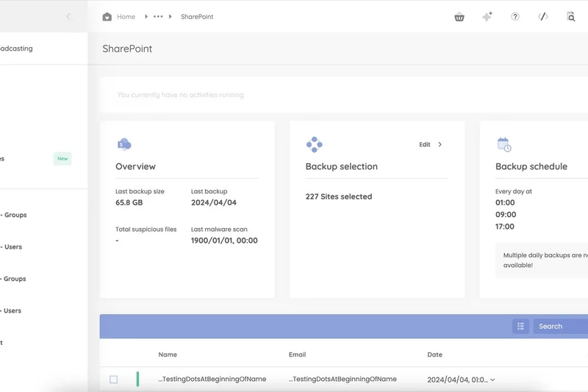Screen dimensions: 588x392
Task: Click the SharePoint breadcrumb item
Action: pos(197,16)
